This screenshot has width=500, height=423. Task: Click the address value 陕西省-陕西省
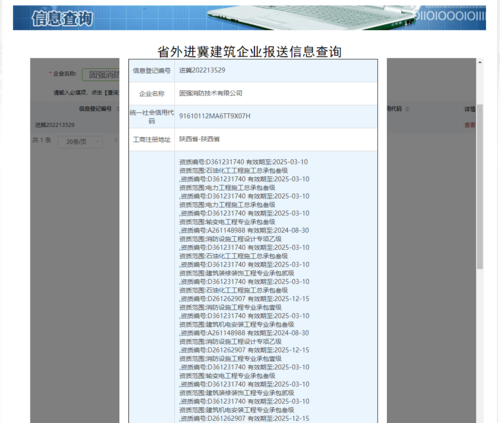point(199,139)
